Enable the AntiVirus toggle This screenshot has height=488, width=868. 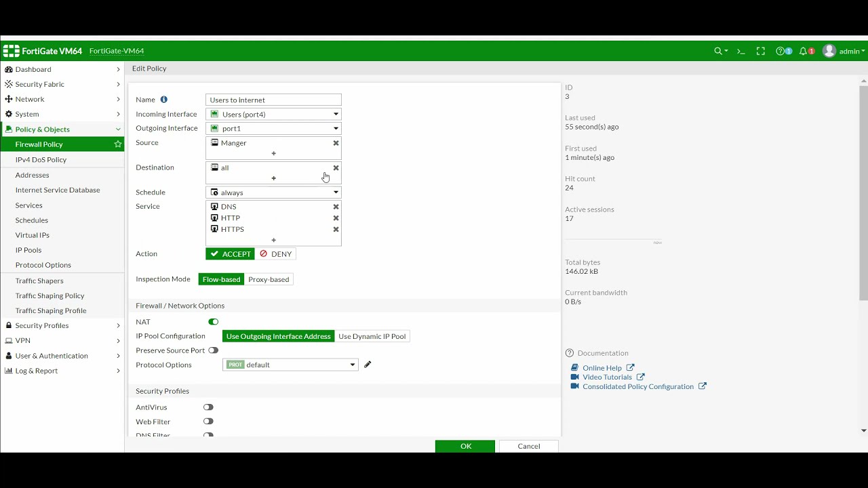pos(208,407)
